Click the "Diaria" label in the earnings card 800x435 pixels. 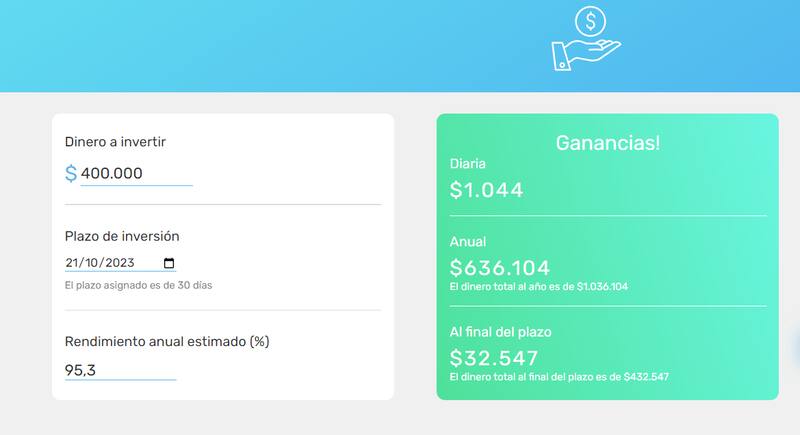click(467, 163)
